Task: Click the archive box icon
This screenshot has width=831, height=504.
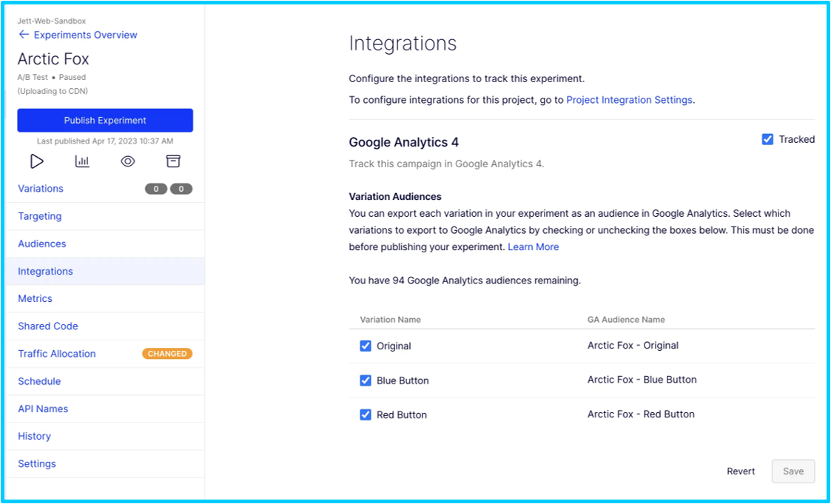Action: [173, 161]
